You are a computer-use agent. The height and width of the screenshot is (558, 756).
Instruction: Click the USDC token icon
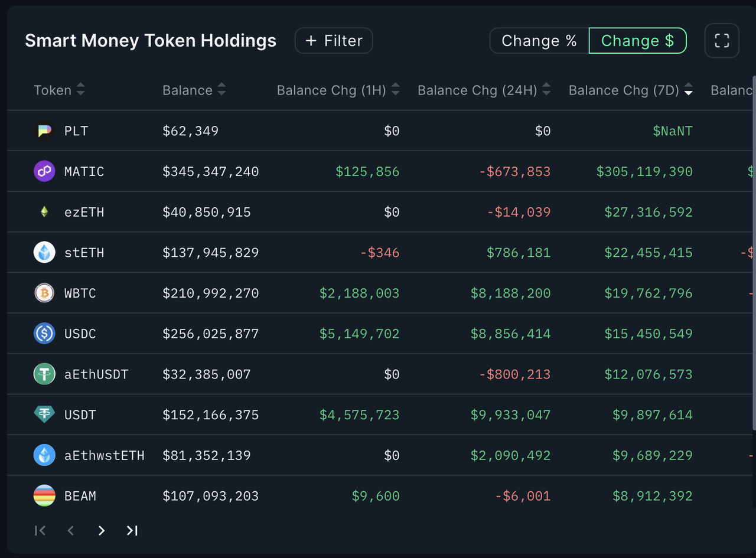point(44,334)
